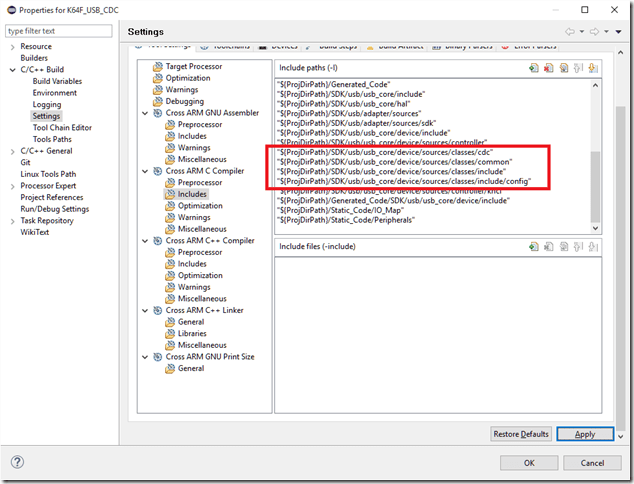Collapse the Cross ARM C++ Compiler node
Image resolution: width=634 pixels, height=484 pixels.
point(145,241)
